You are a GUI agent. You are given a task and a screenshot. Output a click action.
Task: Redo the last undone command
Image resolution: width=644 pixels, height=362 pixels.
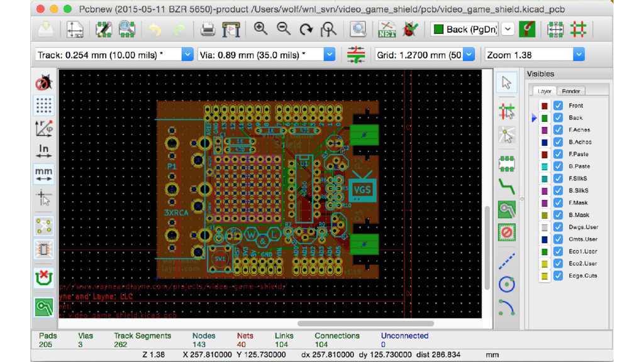tap(179, 30)
